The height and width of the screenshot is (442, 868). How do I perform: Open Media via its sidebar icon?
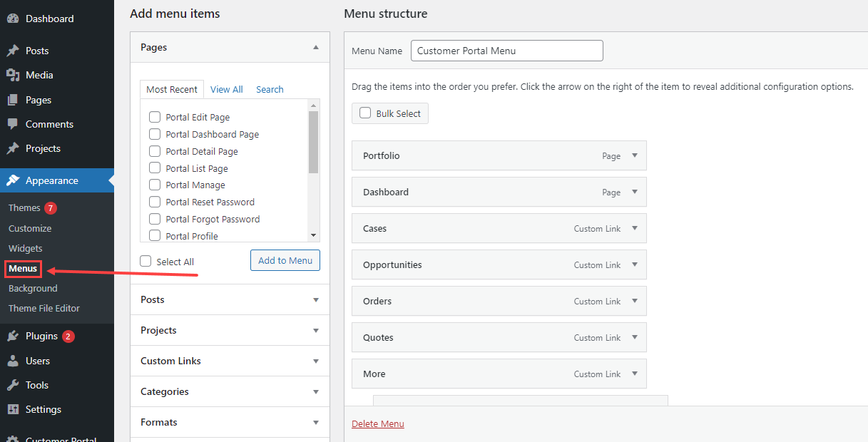point(13,75)
